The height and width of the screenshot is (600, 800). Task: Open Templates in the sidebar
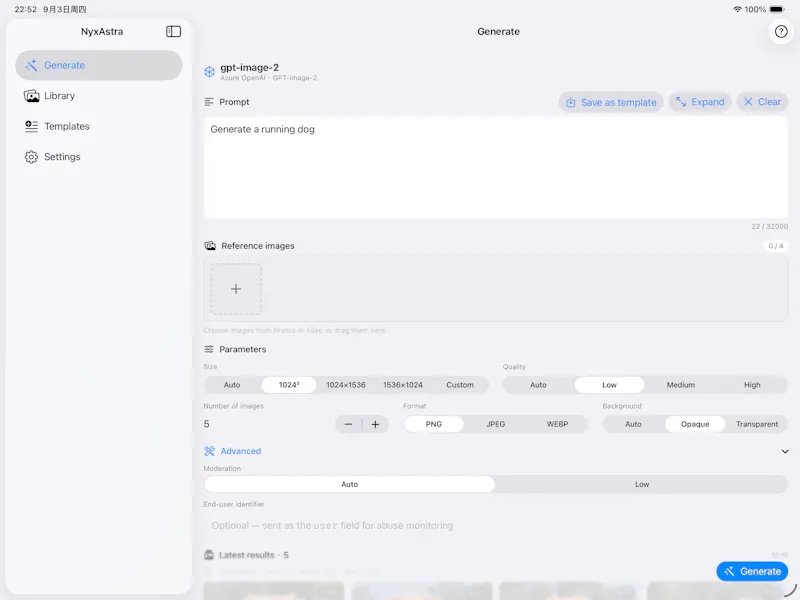click(x=99, y=127)
